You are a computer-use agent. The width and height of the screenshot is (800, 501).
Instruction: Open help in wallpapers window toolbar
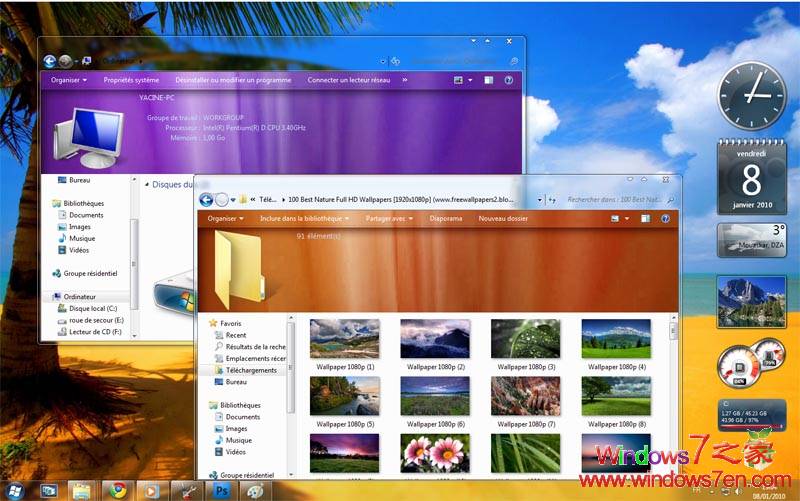click(665, 218)
